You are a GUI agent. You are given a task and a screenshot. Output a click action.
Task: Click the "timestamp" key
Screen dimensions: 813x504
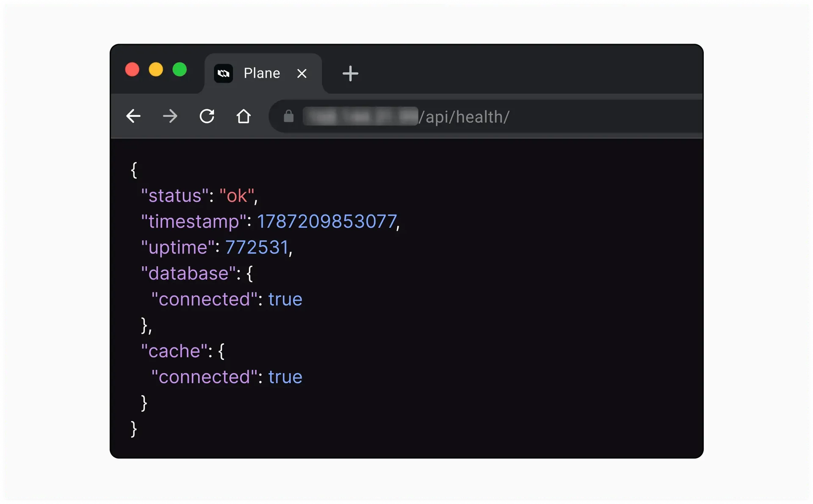click(194, 222)
